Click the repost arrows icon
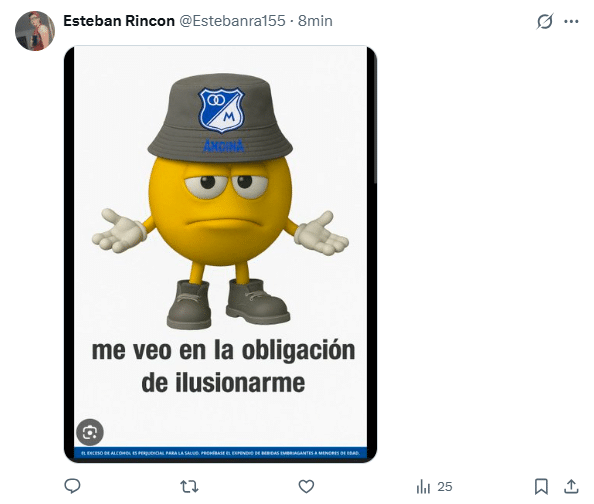Viewport: 594px width, 504px height. [189, 486]
